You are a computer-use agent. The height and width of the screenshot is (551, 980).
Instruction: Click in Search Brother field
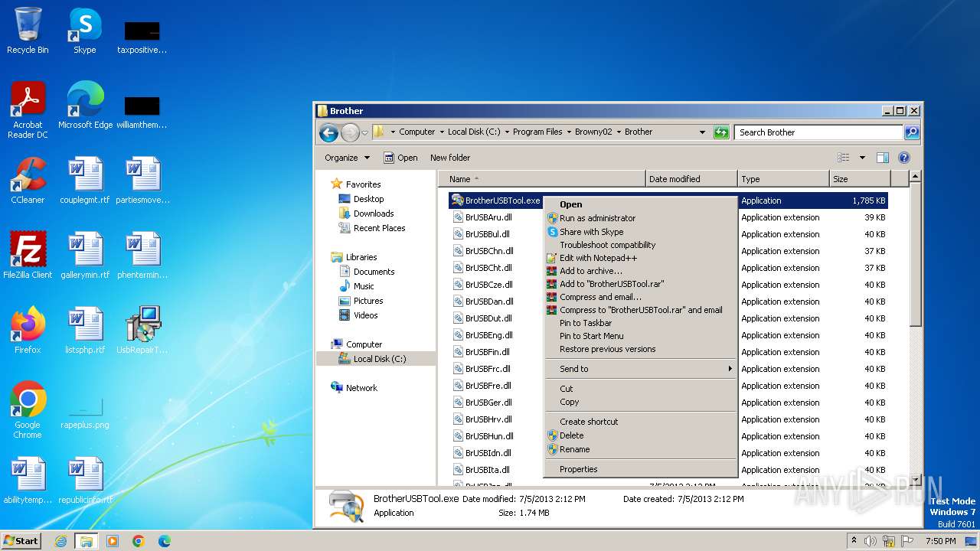click(x=818, y=132)
